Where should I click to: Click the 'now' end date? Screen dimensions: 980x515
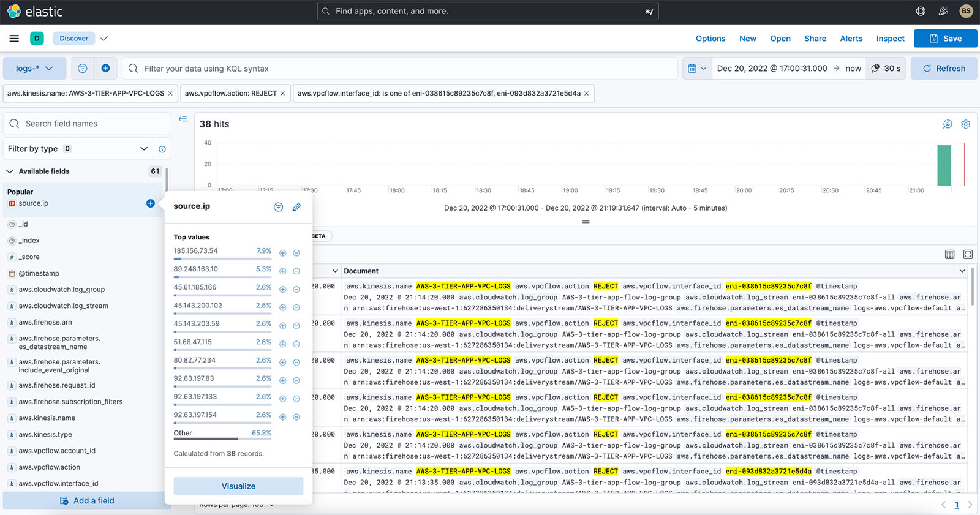click(853, 69)
